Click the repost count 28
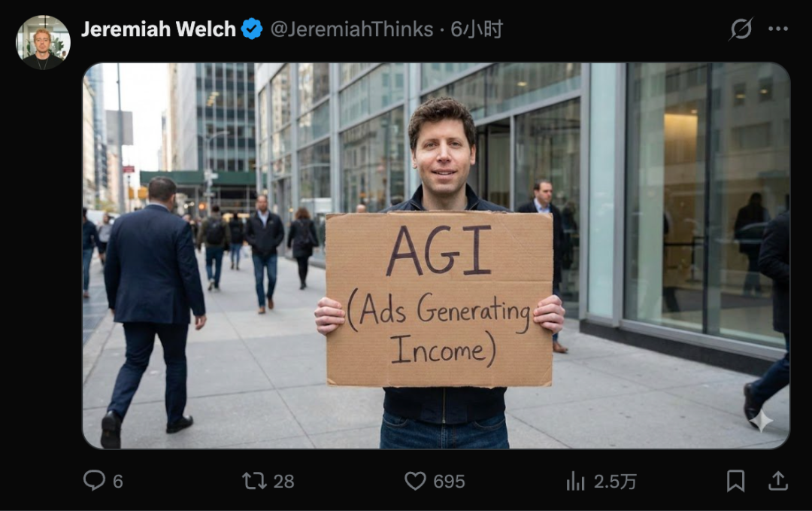812x511 pixels. [x=283, y=482]
